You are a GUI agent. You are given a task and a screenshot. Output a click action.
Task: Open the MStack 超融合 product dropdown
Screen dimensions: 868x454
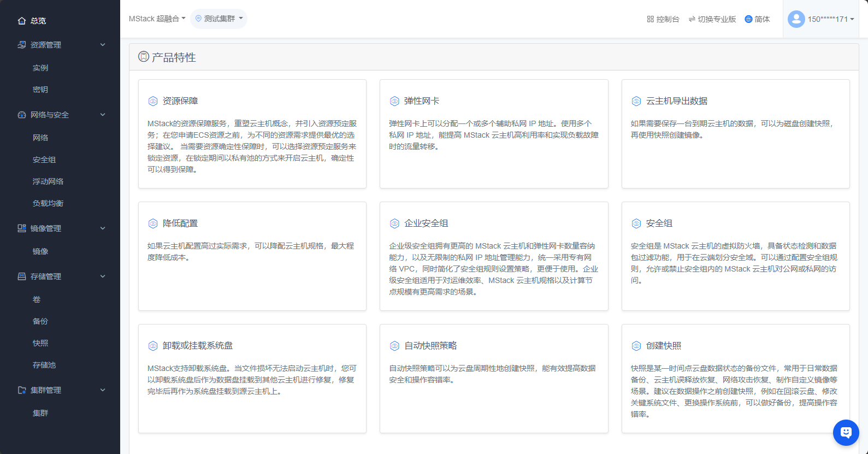coord(157,19)
